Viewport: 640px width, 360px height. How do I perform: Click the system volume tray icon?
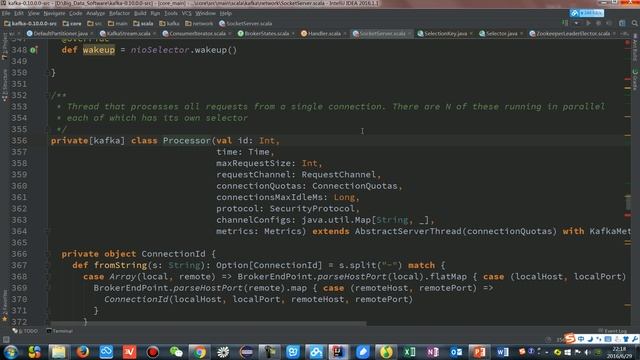coord(587,352)
